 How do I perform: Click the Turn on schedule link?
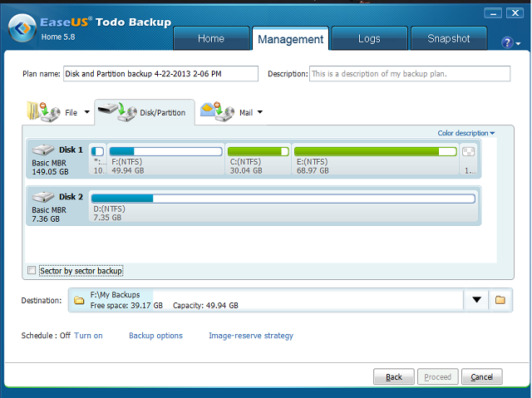click(88, 336)
